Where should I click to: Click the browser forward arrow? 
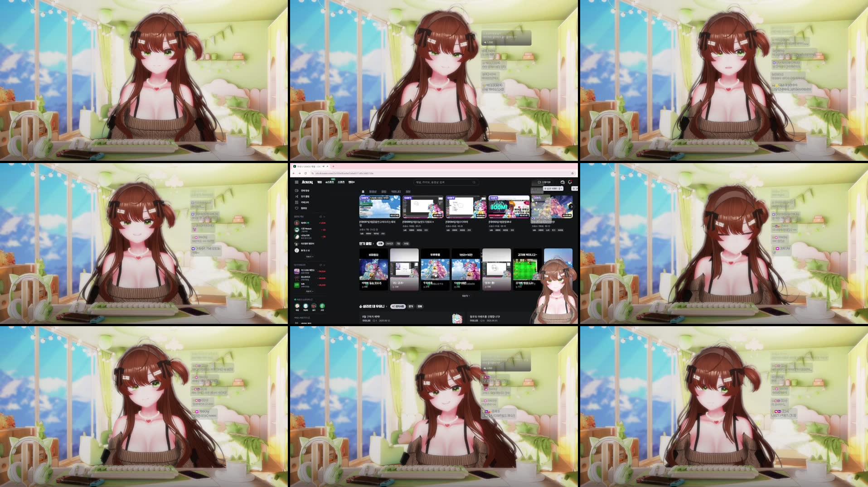[300, 174]
